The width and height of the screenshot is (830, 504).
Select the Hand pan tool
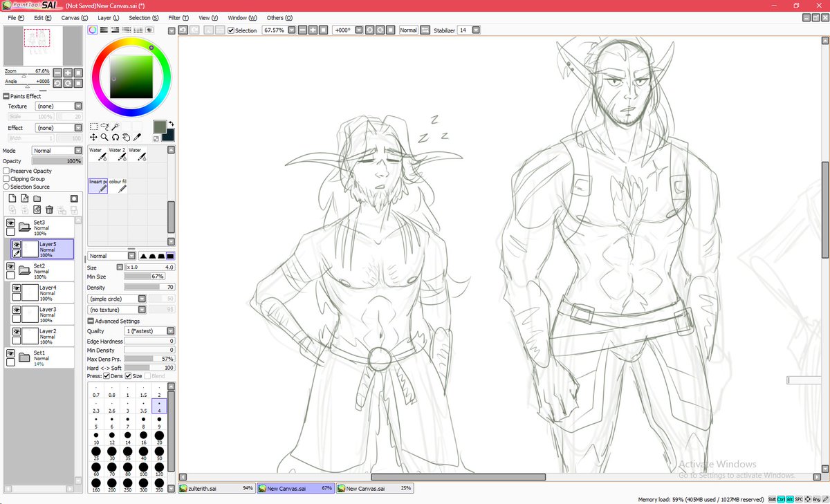127,138
